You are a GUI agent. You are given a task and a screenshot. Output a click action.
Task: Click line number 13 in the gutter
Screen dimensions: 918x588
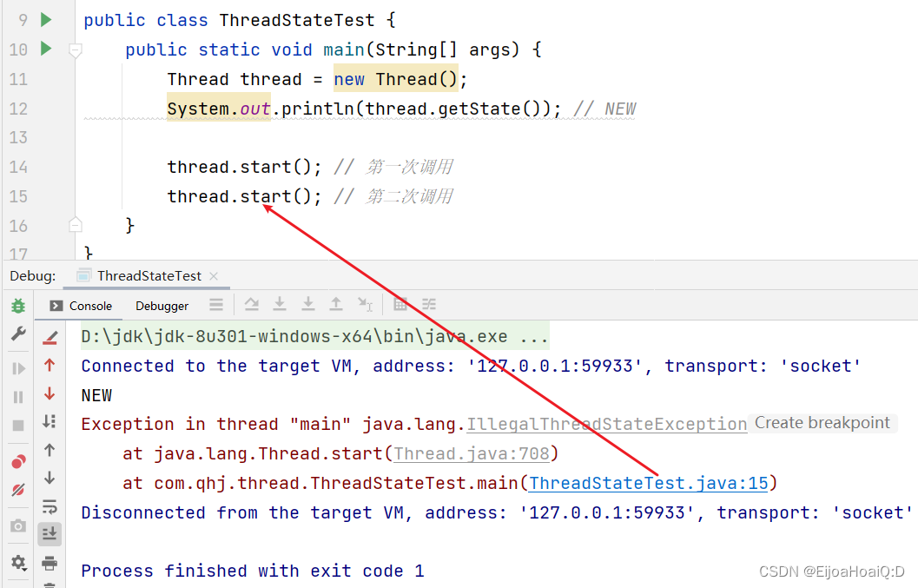(x=18, y=137)
